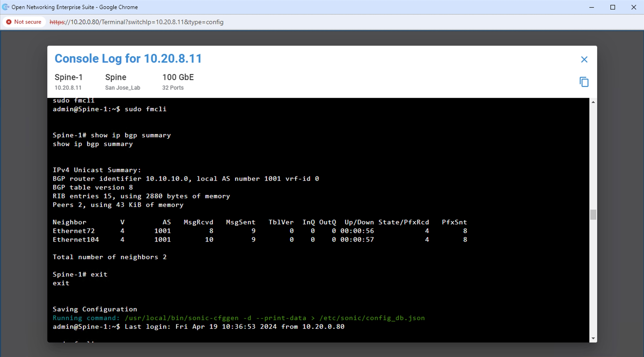
Task: Click the Chrome app icon in title bar
Action: pyautogui.click(x=5, y=7)
